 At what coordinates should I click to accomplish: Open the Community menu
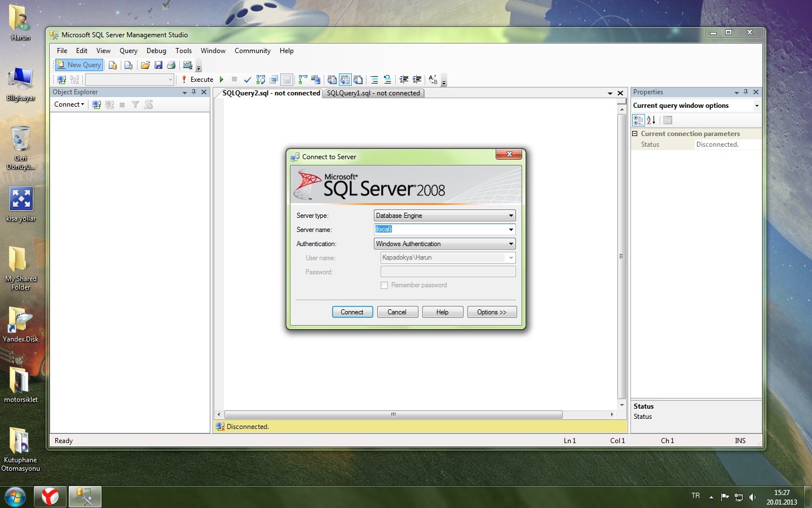coord(253,51)
